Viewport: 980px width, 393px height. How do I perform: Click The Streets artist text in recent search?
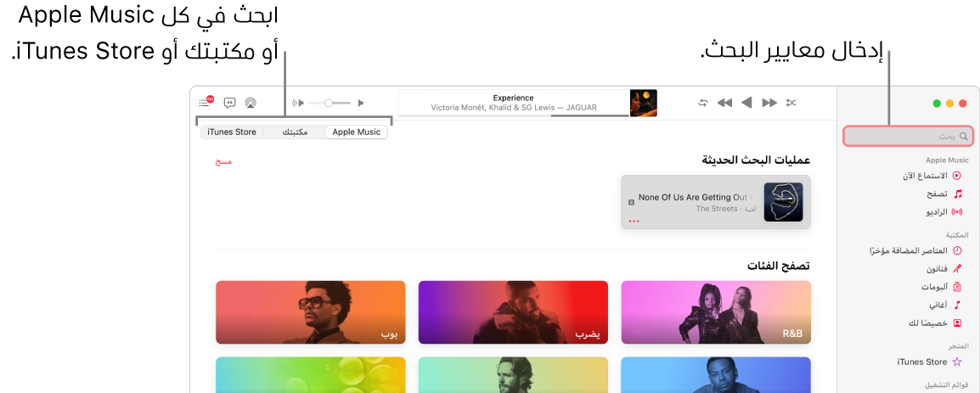(717, 209)
